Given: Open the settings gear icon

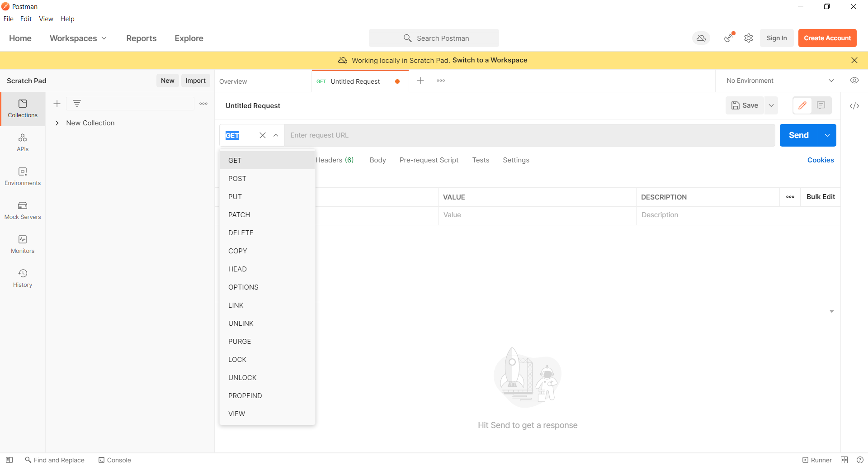Looking at the screenshot, I should click(749, 38).
